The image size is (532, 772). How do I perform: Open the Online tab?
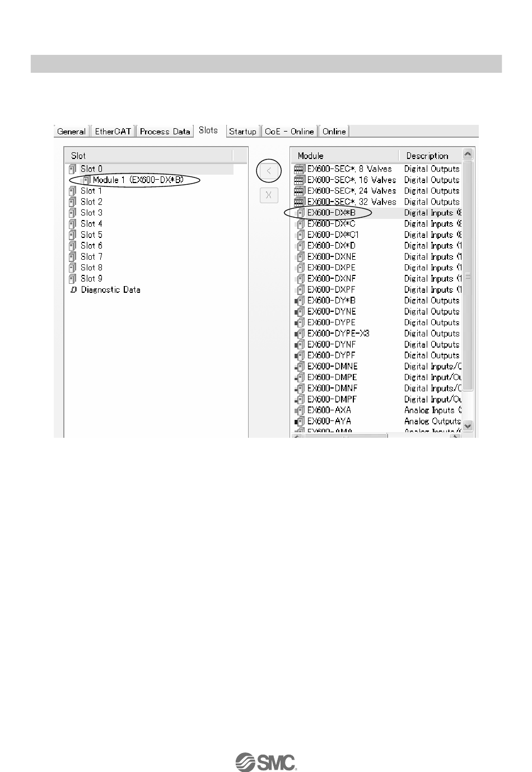click(334, 132)
